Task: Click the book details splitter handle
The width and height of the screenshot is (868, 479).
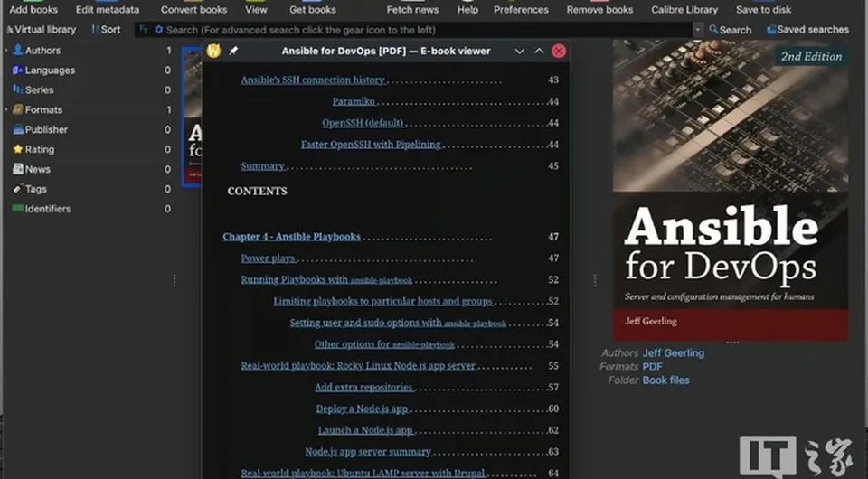Action: (595, 280)
